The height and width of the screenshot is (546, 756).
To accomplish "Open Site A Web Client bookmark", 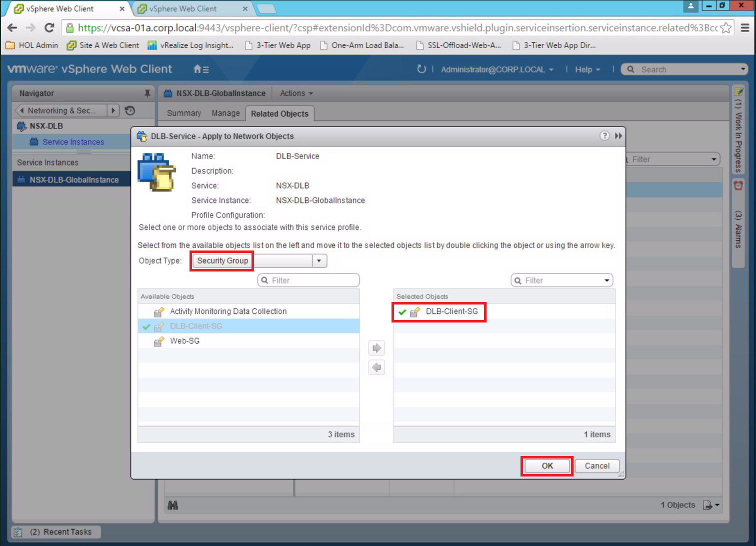I will click(x=102, y=45).
